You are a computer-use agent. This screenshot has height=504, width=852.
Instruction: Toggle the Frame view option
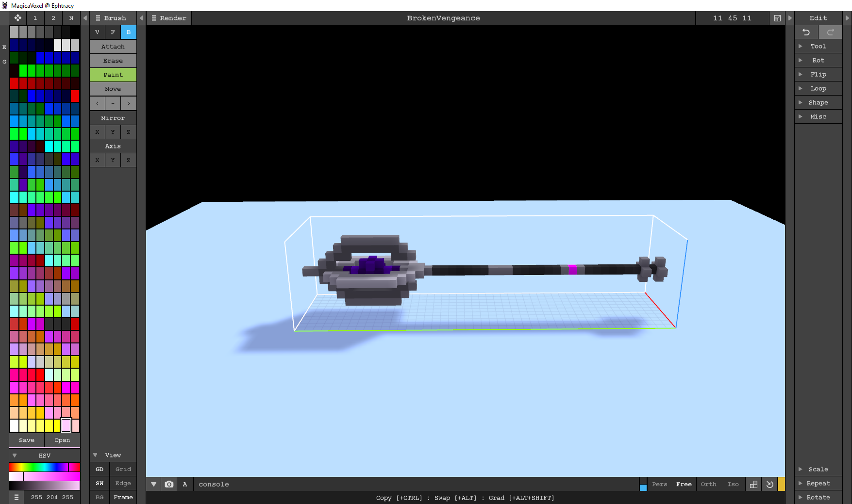click(123, 497)
